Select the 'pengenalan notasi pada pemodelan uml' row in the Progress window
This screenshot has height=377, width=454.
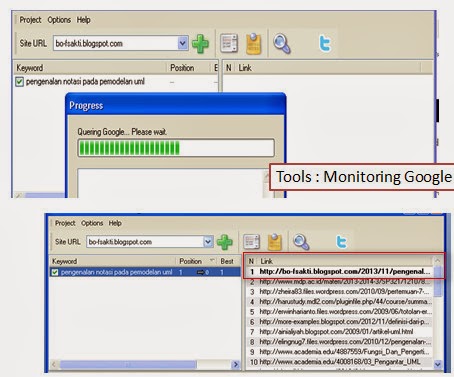[x=115, y=82]
